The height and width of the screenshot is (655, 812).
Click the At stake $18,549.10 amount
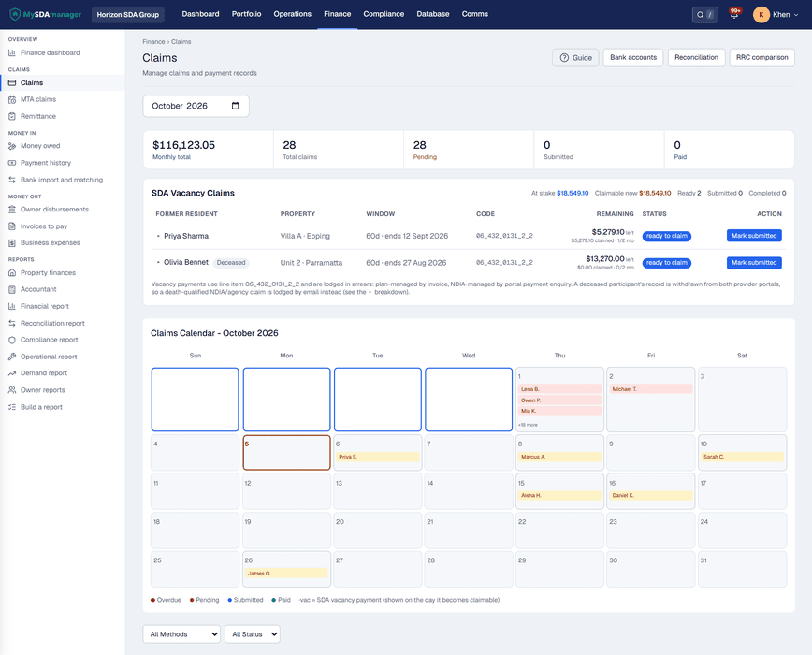pos(573,193)
